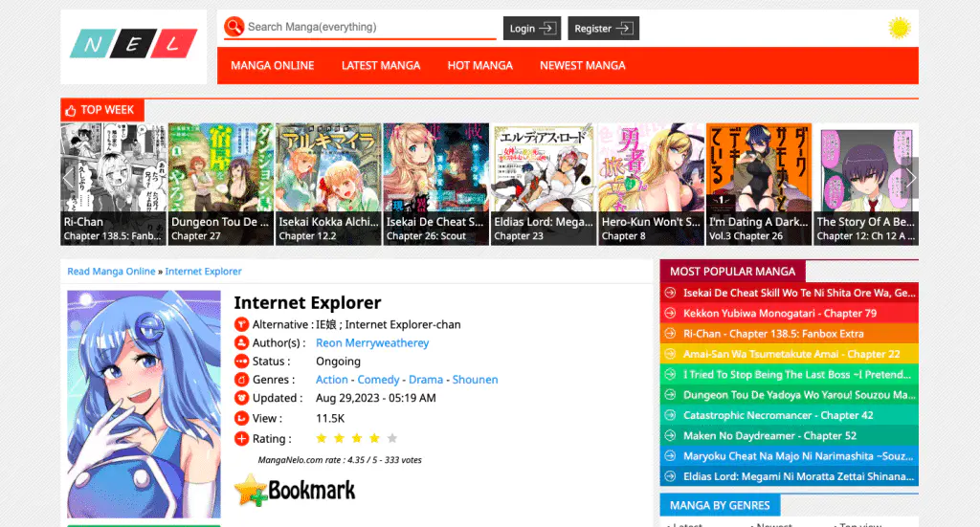Click arrow icon beside Eldias Lord Megami
Image resolution: width=980 pixels, height=527 pixels.
click(x=670, y=476)
